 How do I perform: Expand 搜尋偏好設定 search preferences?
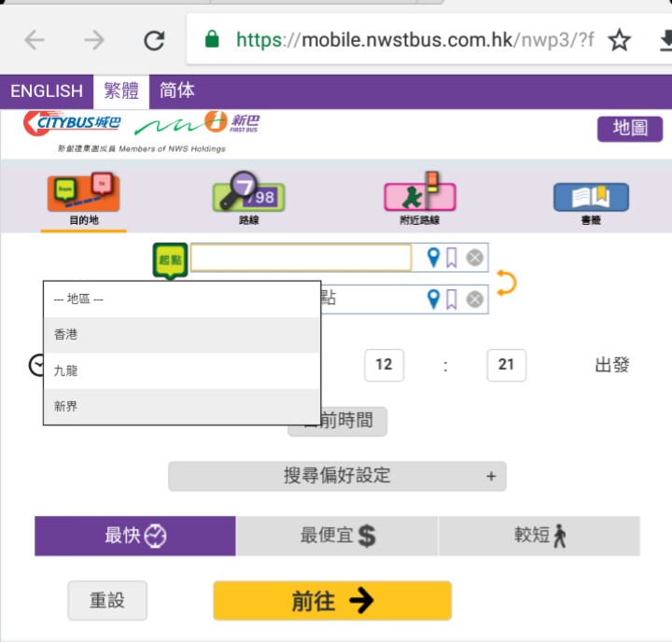(337, 476)
